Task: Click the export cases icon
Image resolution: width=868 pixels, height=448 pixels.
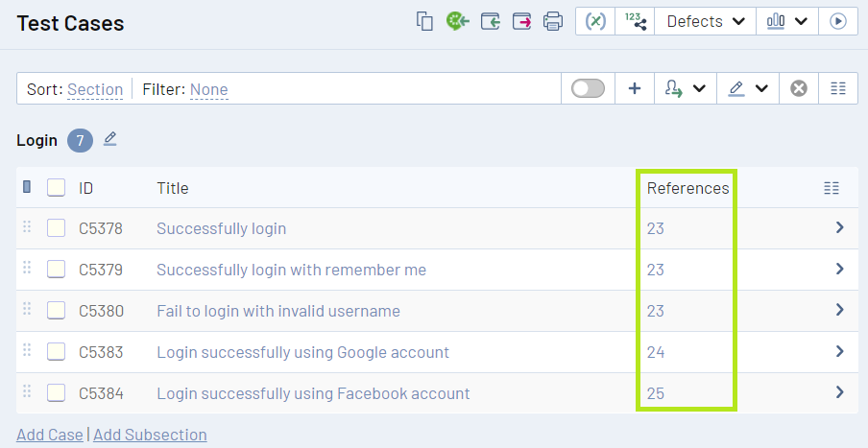Action: pyautogui.click(x=521, y=21)
